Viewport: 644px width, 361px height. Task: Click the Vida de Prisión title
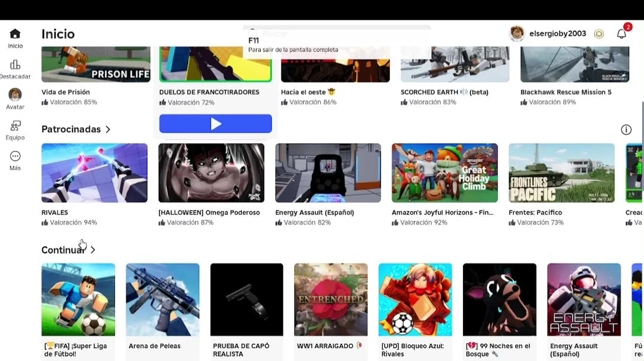click(x=66, y=92)
